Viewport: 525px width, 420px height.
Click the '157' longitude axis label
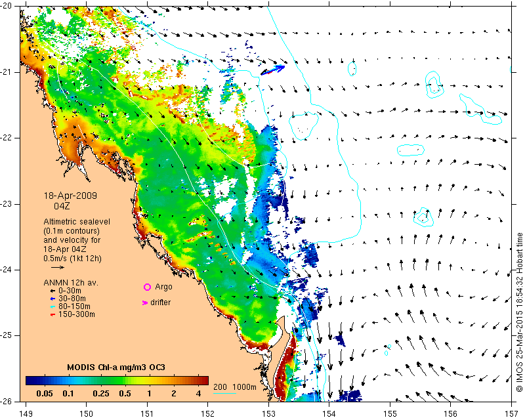511,414
